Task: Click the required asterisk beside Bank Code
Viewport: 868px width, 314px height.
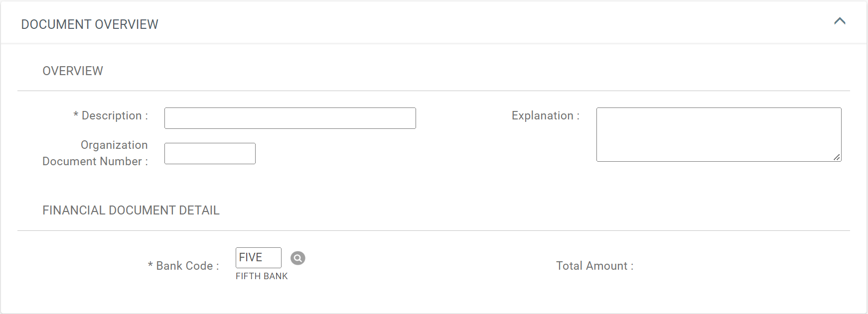Action: tap(150, 265)
